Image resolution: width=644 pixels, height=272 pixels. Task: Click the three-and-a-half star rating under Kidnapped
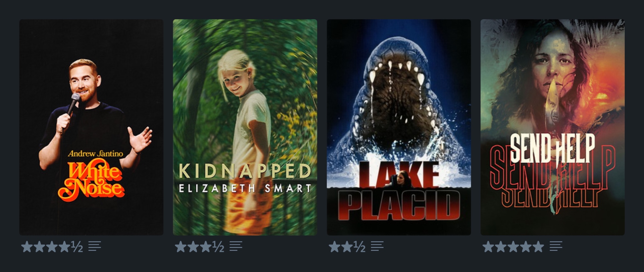(200, 247)
